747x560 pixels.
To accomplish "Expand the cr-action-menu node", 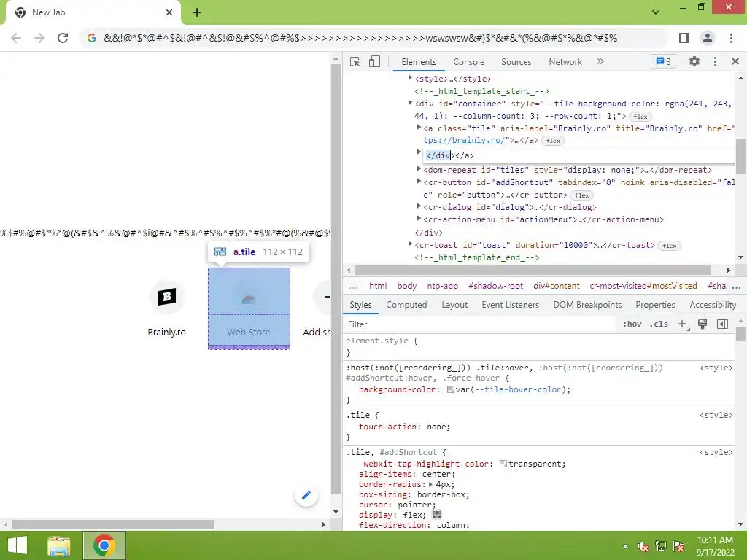I will [419, 218].
